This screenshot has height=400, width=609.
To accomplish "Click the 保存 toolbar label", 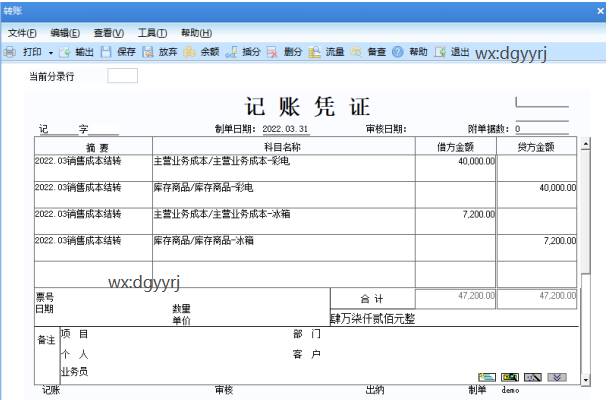I will [126, 52].
